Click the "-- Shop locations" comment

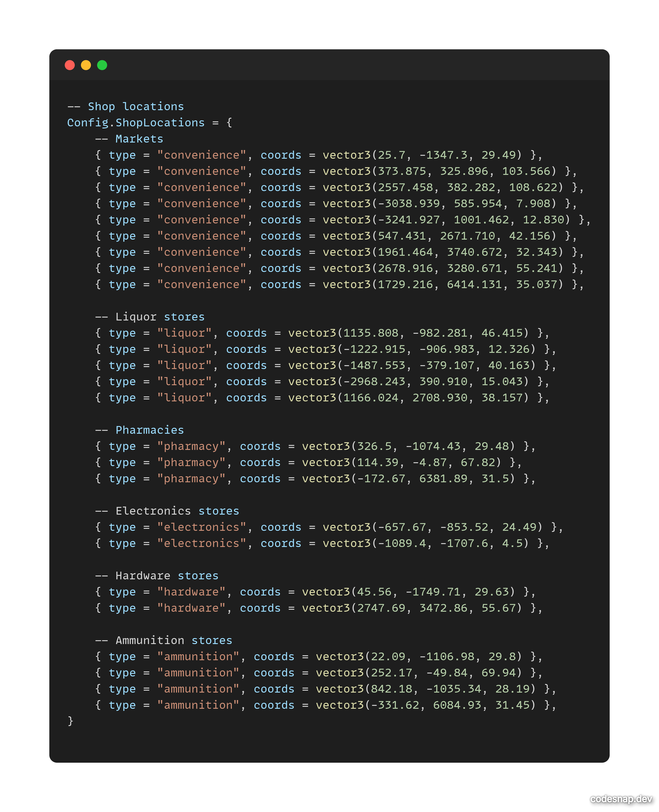click(126, 107)
